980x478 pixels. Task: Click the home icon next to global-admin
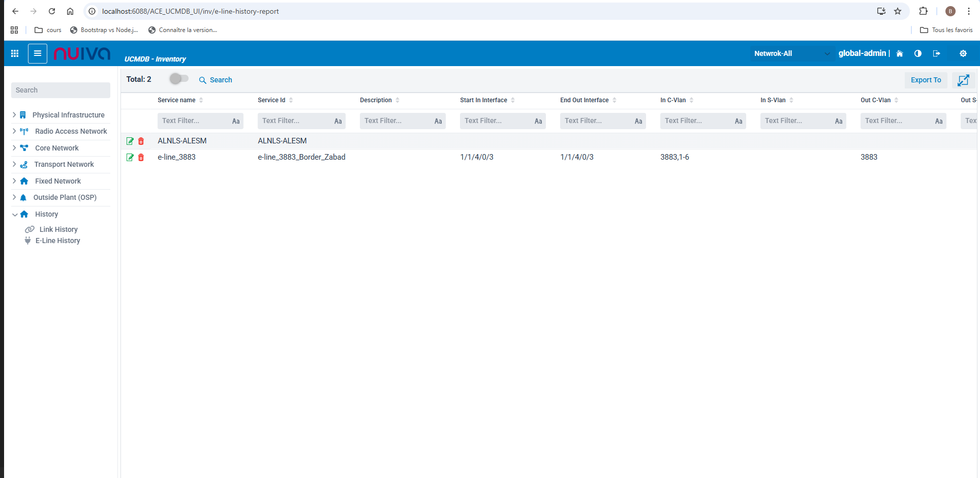pyautogui.click(x=900, y=53)
